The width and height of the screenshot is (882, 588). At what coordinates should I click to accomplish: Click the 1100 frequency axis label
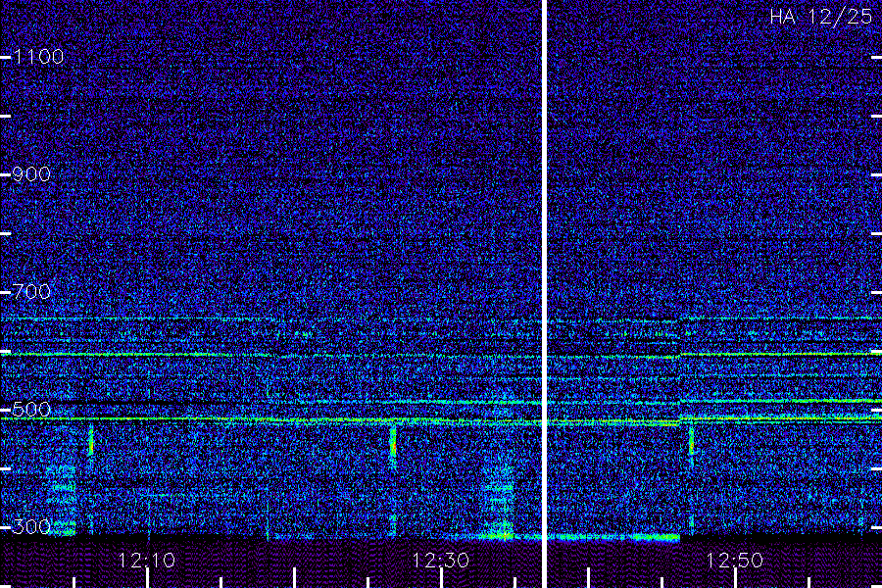click(38, 57)
